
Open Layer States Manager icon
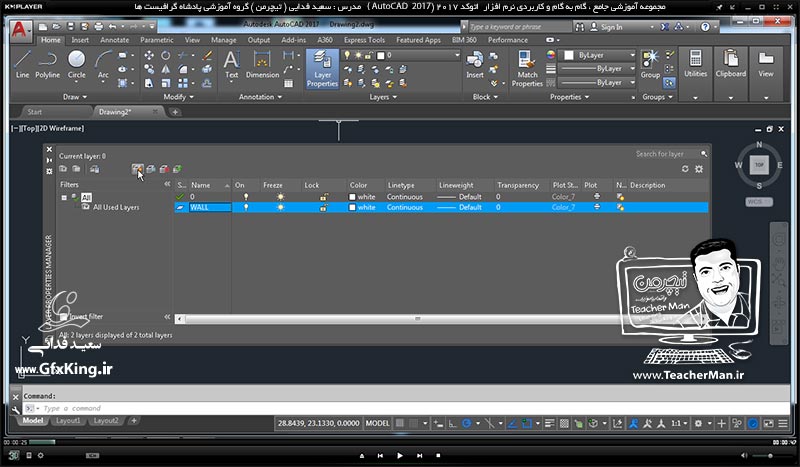coord(94,169)
